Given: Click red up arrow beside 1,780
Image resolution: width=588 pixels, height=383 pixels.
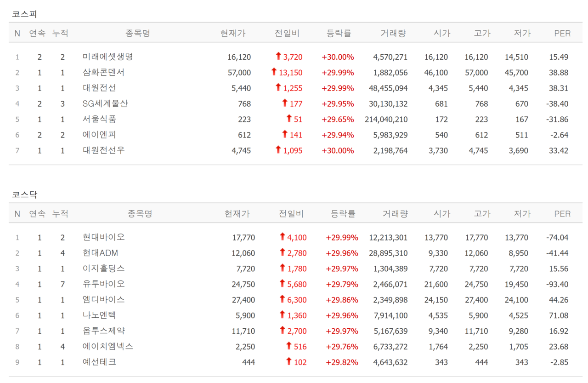Looking at the screenshot, I should 282,268.
